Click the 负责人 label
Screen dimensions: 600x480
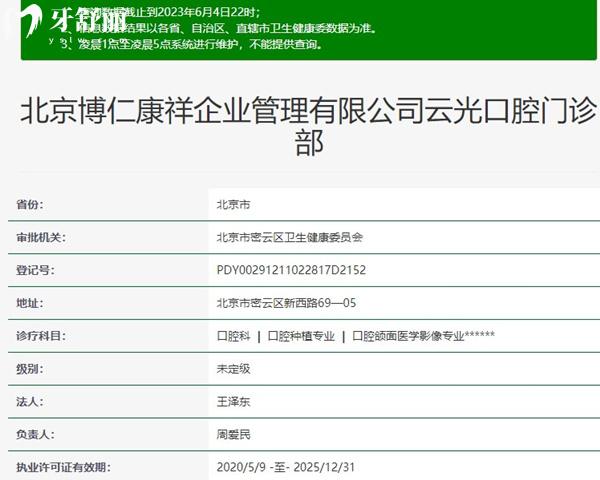click(35, 434)
